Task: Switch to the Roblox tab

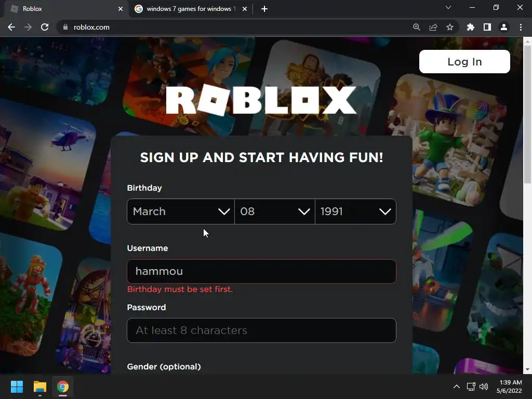Action: click(64, 9)
